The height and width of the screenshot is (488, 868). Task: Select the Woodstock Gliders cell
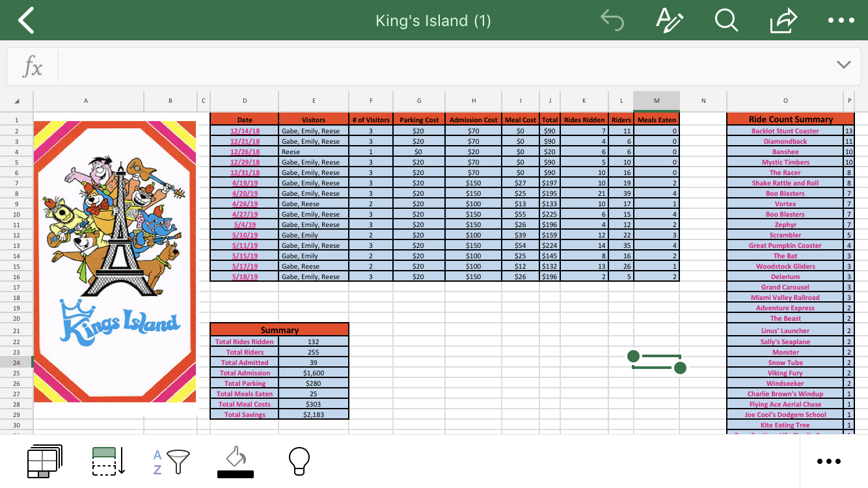(x=785, y=266)
